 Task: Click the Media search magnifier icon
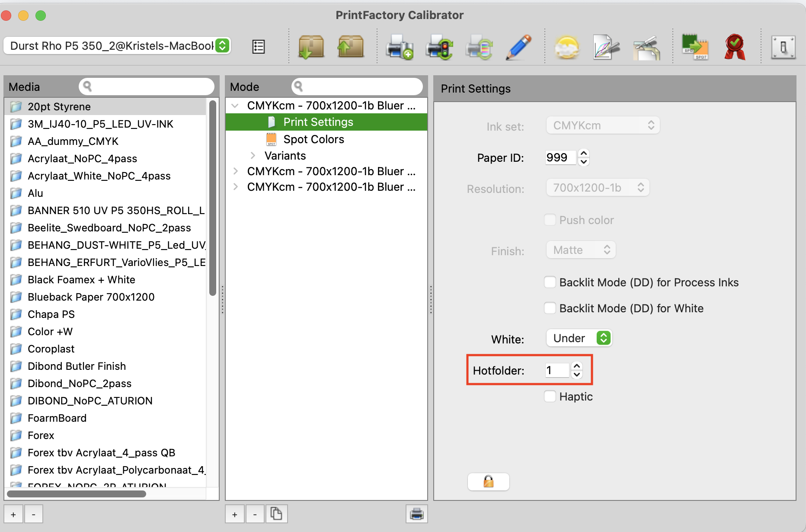pos(87,87)
